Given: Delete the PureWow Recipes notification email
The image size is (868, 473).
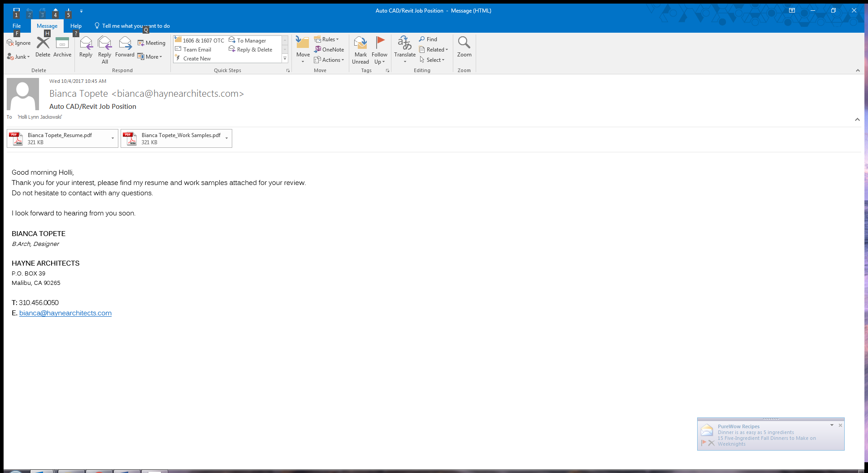Looking at the screenshot, I should 712,443.
